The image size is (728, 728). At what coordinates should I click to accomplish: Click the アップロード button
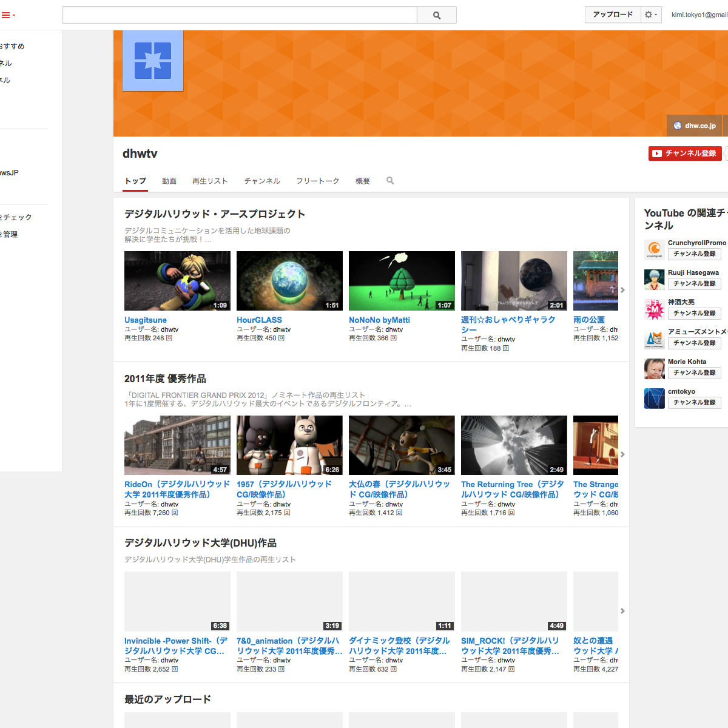(613, 15)
